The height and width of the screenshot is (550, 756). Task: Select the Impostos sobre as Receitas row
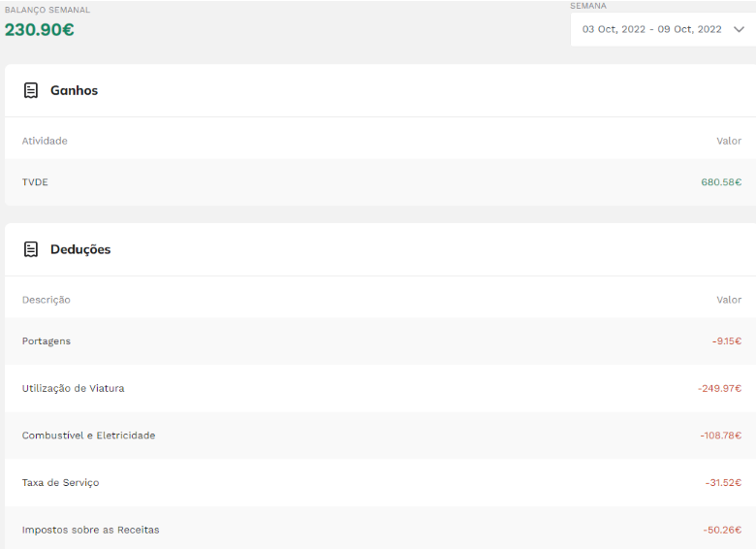coord(90,530)
